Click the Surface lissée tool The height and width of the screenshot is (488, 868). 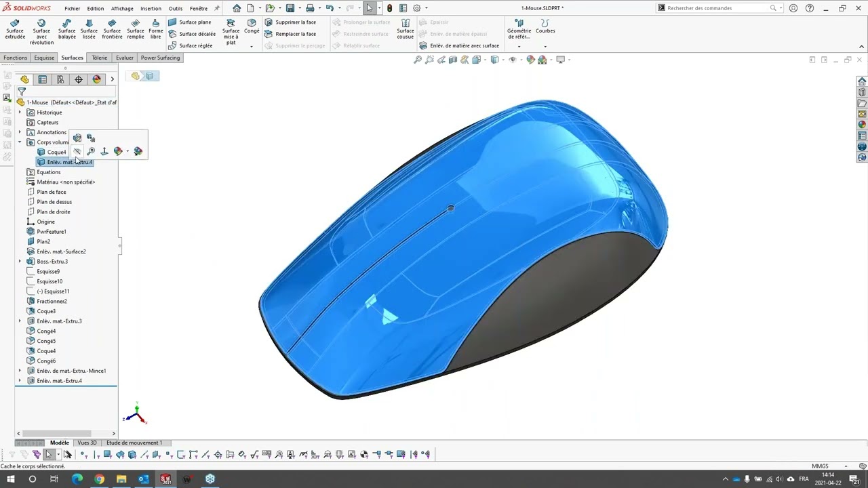click(89, 29)
